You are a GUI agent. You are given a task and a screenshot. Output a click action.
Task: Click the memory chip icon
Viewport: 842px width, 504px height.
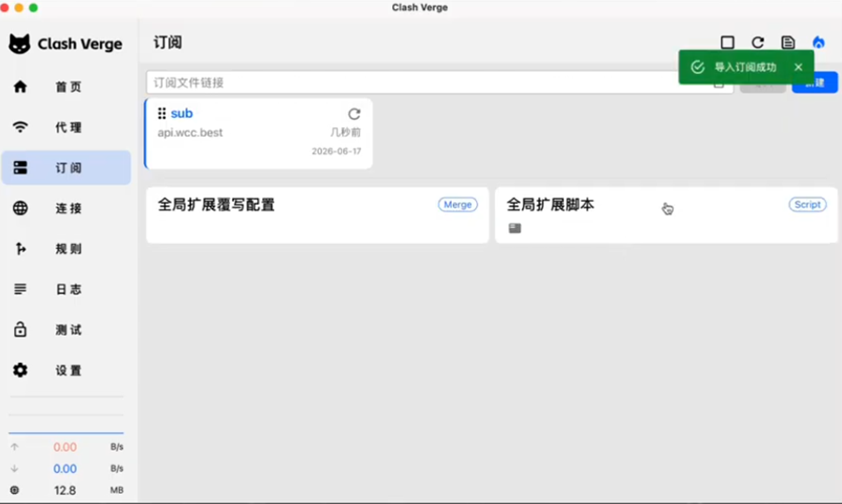pyautogui.click(x=14, y=490)
